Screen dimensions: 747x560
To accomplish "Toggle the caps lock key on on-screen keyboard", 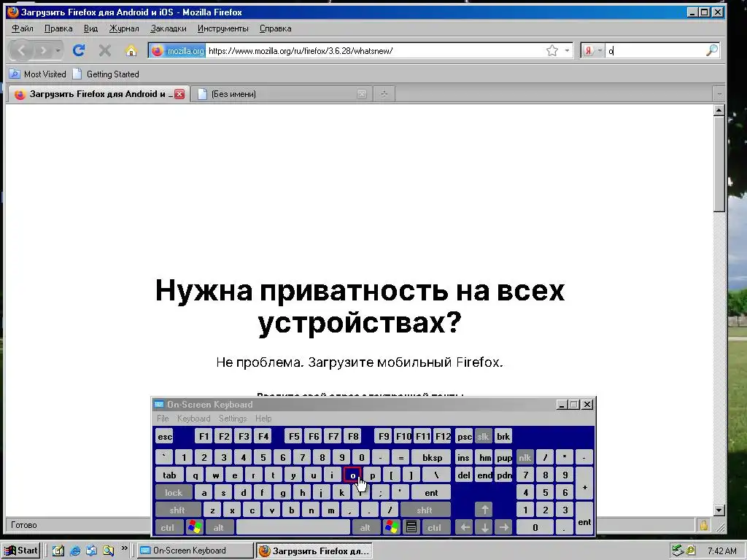I will [x=174, y=493].
